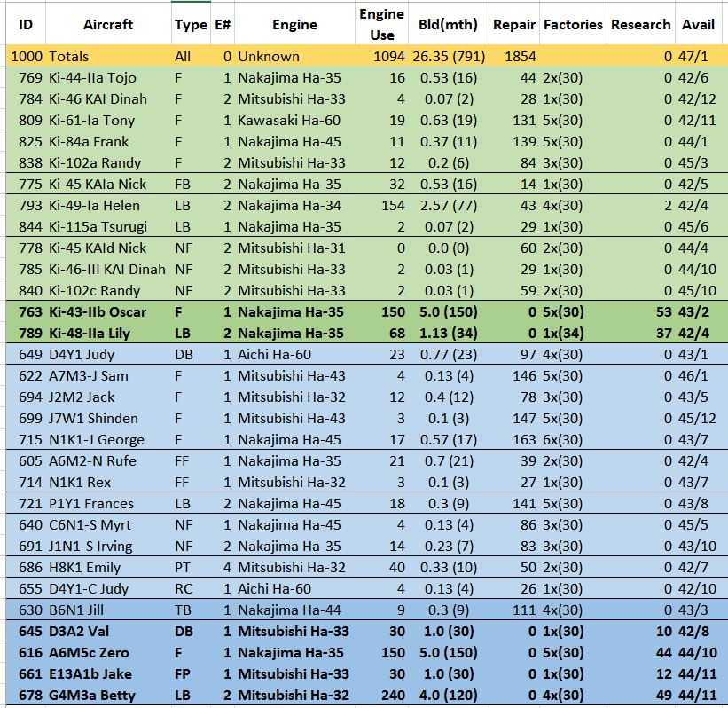Select the Unknown engine cell
728x708 pixels.
tap(294, 56)
